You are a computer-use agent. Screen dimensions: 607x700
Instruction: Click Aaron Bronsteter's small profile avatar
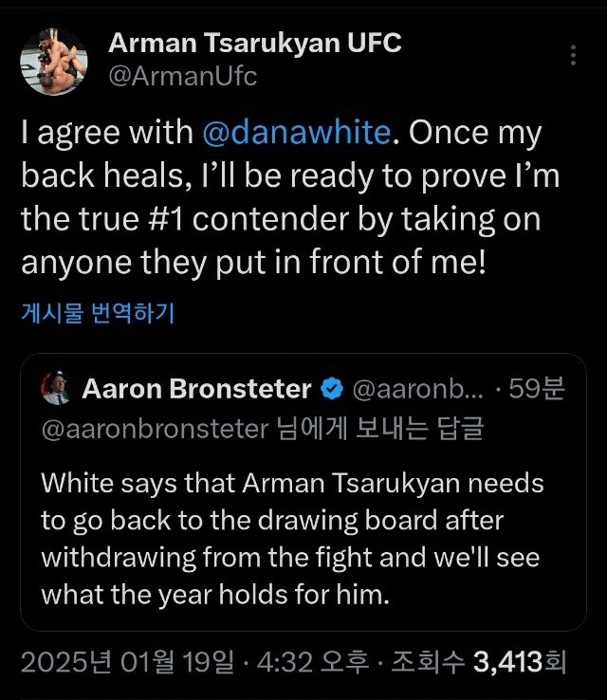pos(54,388)
